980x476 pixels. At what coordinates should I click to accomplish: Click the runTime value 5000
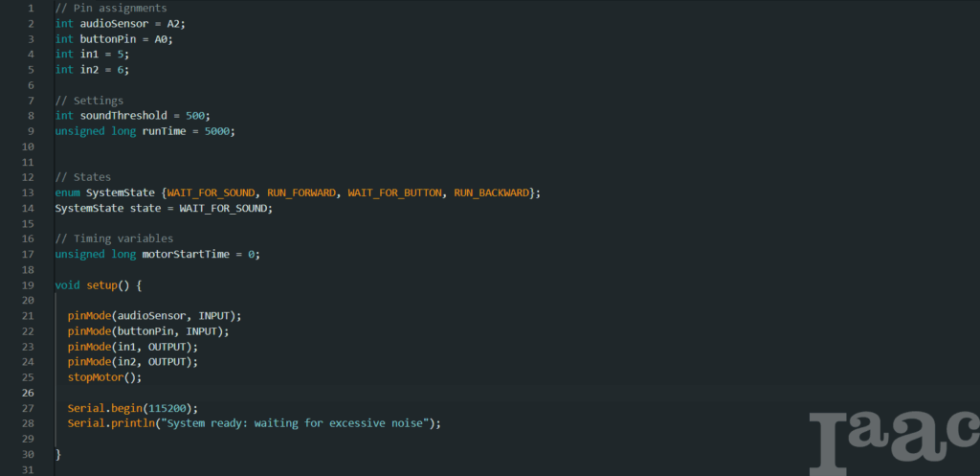(217, 130)
